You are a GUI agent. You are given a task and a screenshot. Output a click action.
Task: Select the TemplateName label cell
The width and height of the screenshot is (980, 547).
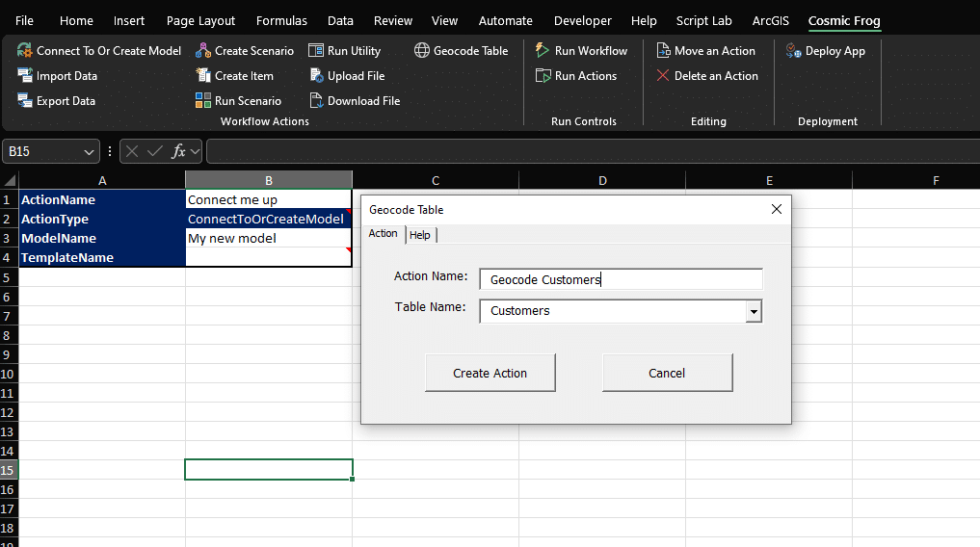102,258
